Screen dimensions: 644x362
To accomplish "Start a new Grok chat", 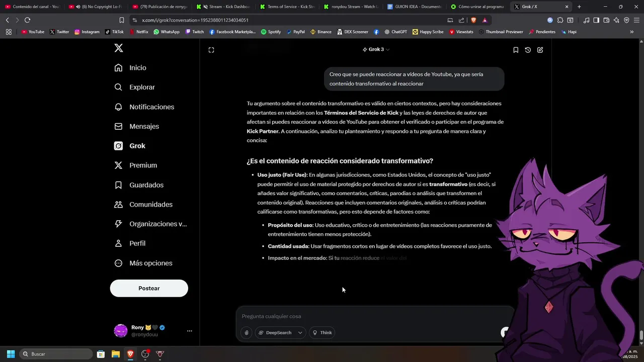I will pyautogui.click(x=540, y=50).
